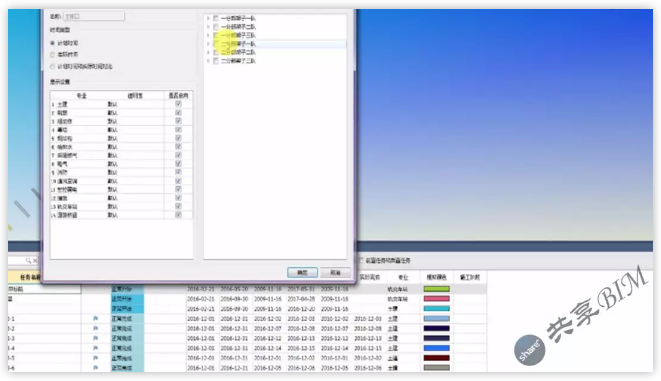Expand the 二分部班子一队 tree node
The image size is (661, 381).
208,44
